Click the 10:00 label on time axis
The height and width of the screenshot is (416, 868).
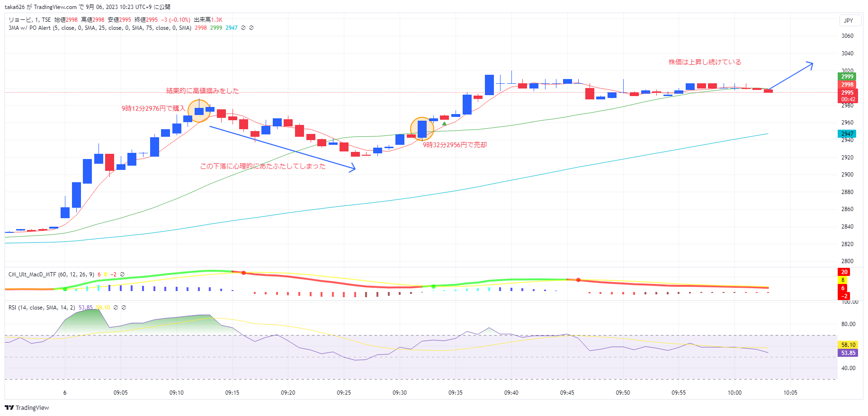pos(734,393)
